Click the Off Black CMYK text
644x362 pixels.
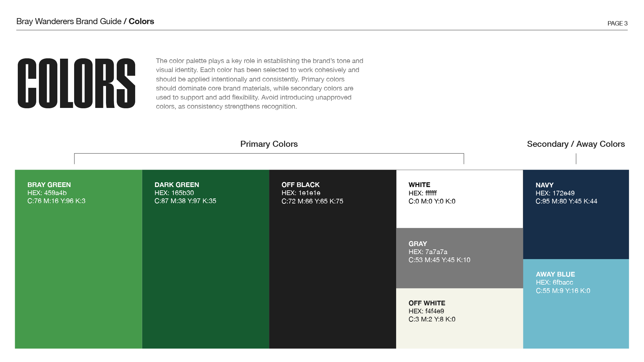coord(312,201)
